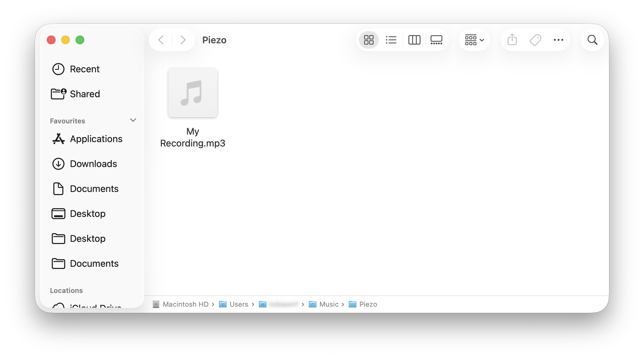The image size is (644, 359).
Task: Click the Locations section header
Action: tap(66, 290)
